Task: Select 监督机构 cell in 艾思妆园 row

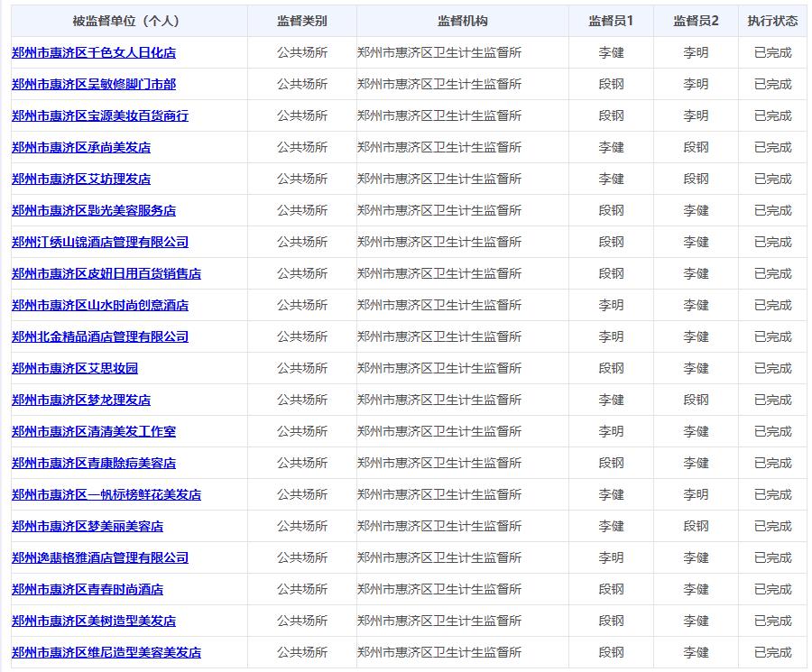Action: point(439,368)
